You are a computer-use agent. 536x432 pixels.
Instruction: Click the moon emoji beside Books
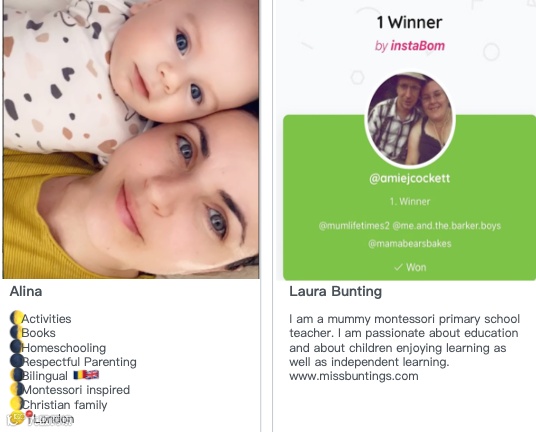pyautogui.click(x=16, y=332)
